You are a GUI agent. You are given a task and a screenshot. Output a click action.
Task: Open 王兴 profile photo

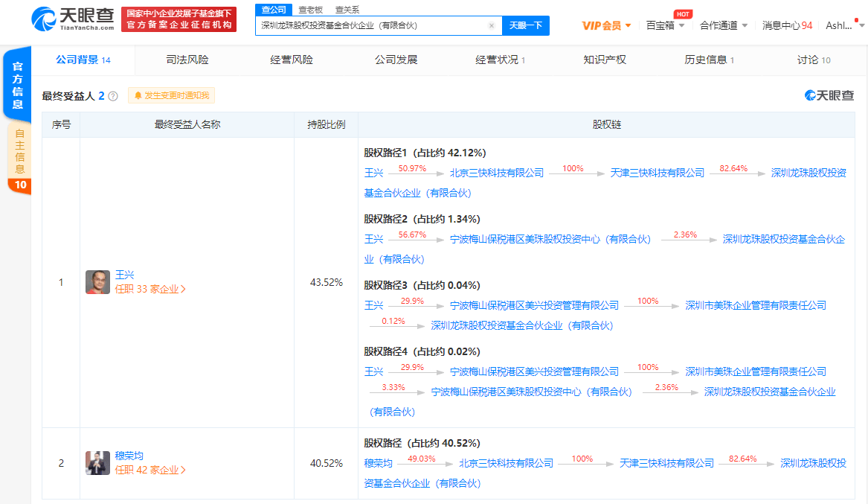click(97, 282)
